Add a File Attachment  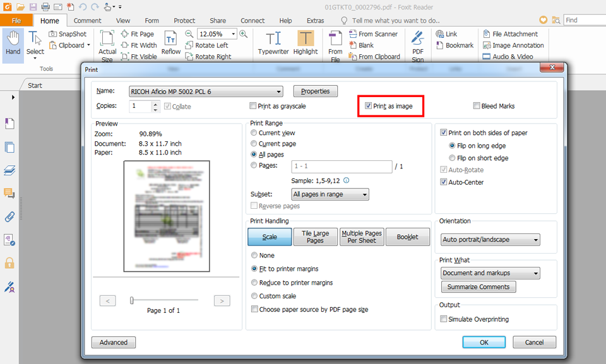pos(510,34)
